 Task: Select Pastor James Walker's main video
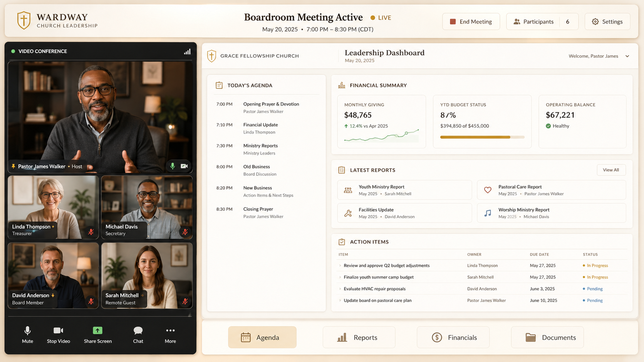point(100,117)
